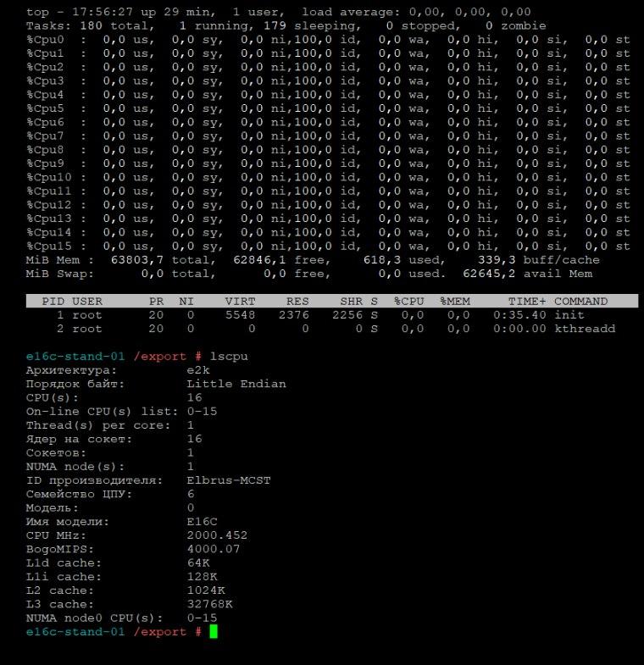Click the RES column header
Image resolution: width=644 pixels, height=665 pixels.
(x=297, y=302)
